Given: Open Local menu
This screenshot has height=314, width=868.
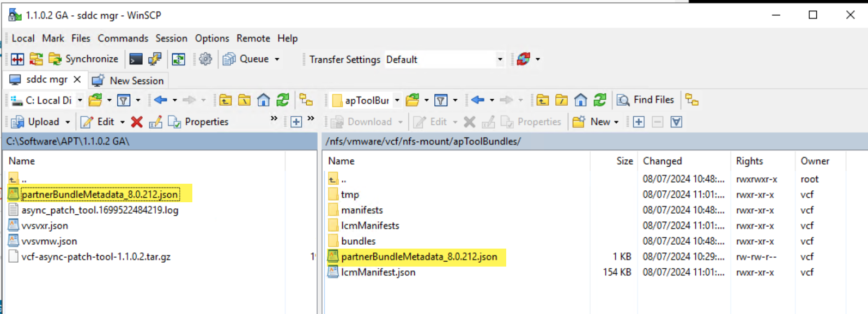Looking at the screenshot, I should click(23, 38).
